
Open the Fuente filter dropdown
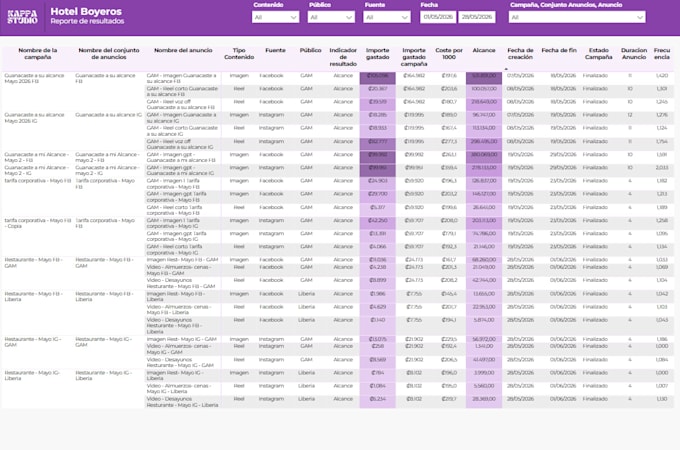pos(386,17)
